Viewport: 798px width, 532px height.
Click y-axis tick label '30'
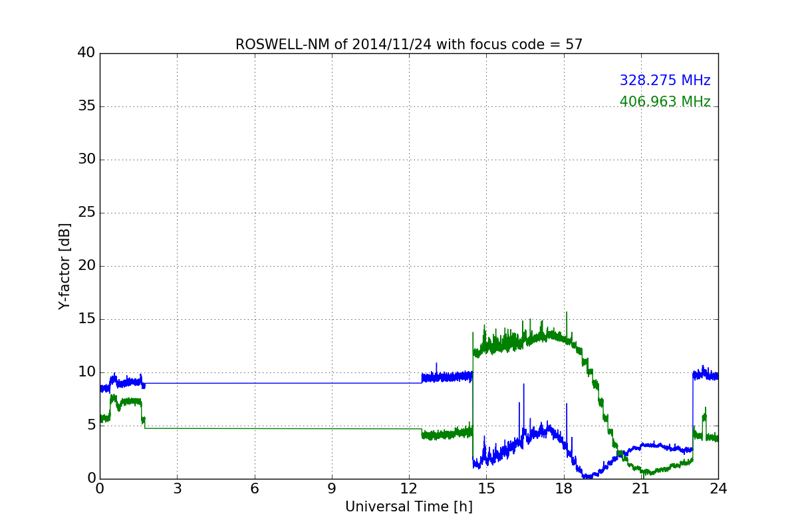point(86,160)
